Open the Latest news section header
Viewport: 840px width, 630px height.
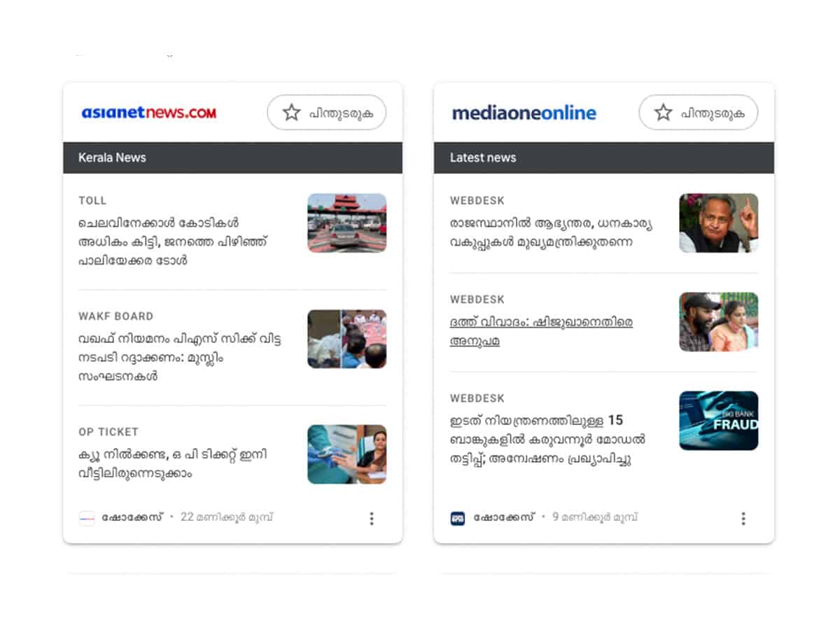coord(604,157)
